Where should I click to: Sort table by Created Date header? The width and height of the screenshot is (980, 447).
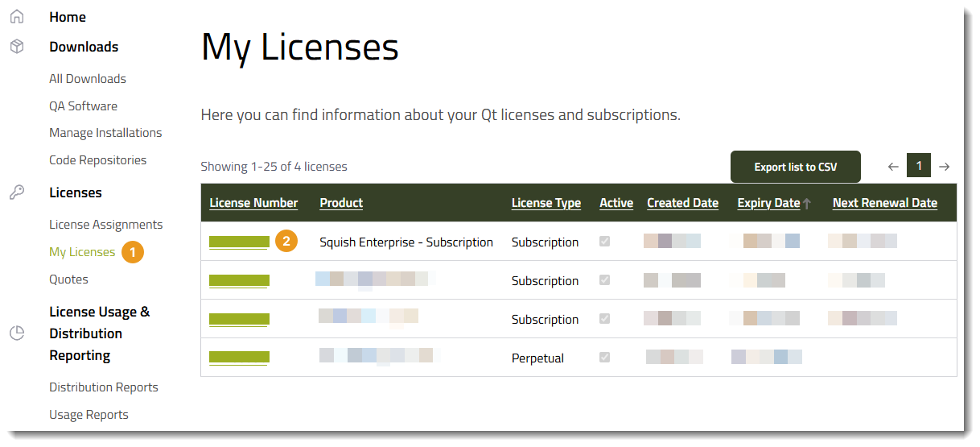tap(682, 203)
